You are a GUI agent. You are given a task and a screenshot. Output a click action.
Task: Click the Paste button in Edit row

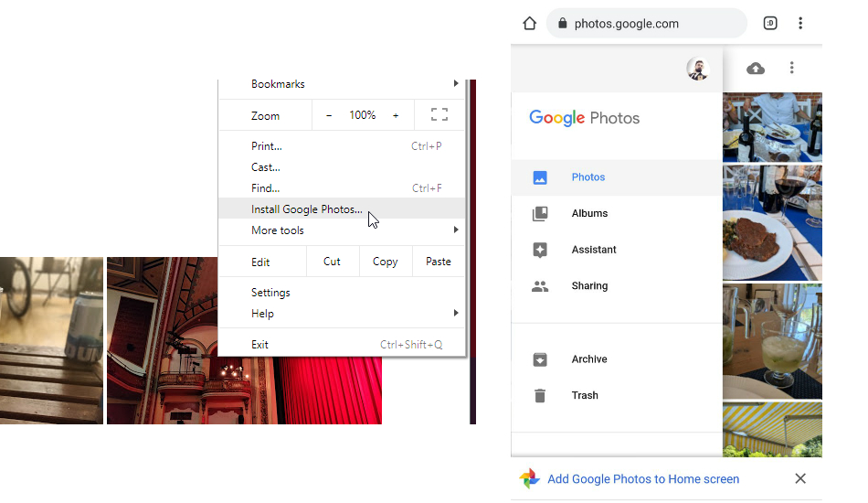pos(439,262)
